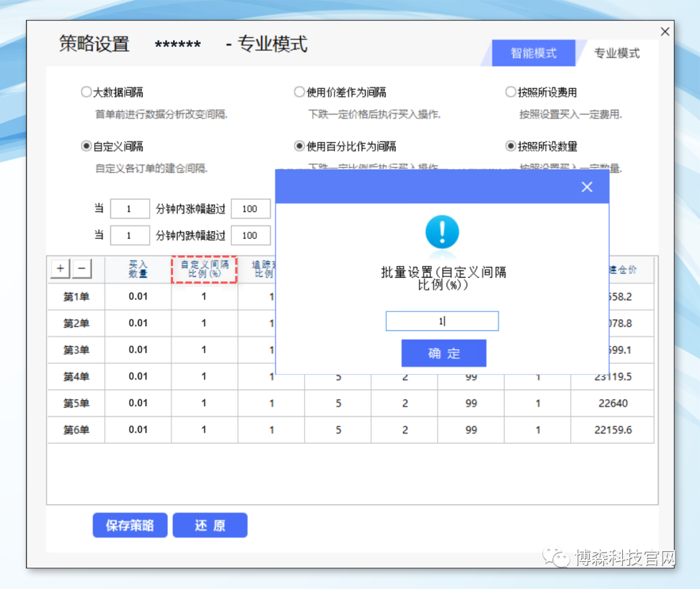Click the minutes field before 分钟内涨幅超过
The image size is (700, 589).
pyautogui.click(x=130, y=209)
